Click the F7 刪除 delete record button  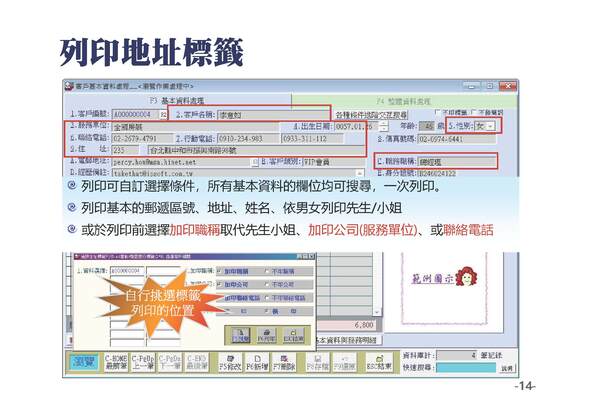[x=284, y=362]
